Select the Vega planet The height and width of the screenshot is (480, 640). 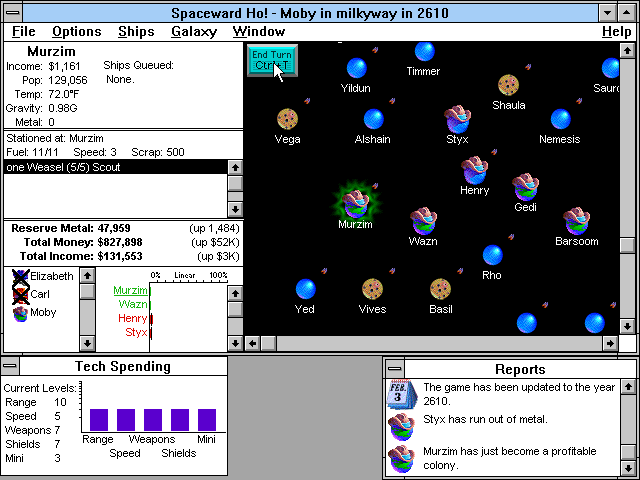pos(287,119)
